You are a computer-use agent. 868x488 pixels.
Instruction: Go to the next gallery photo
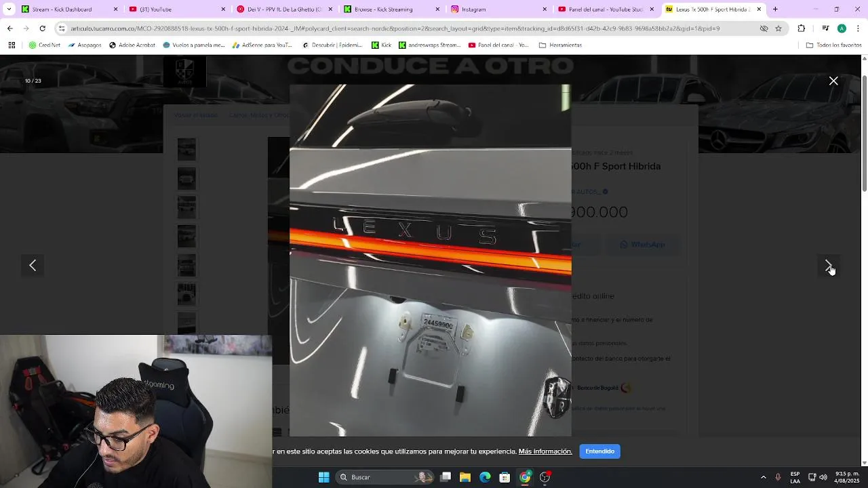(829, 266)
